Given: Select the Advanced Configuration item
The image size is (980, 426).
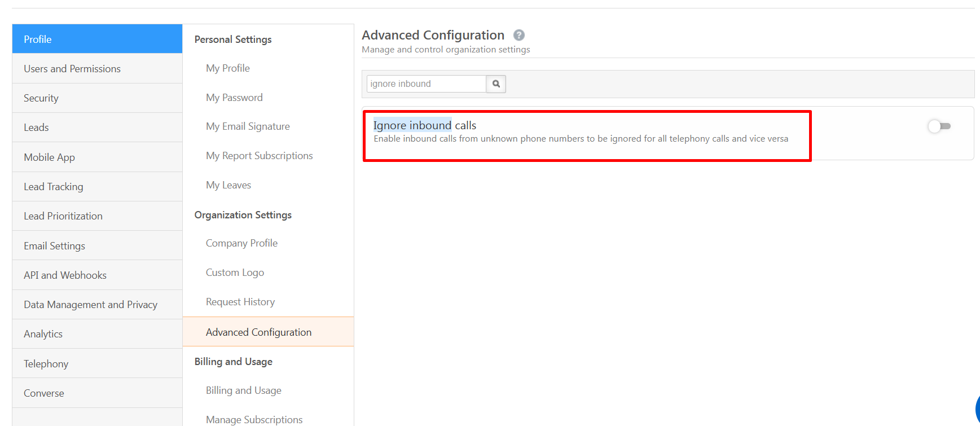Looking at the screenshot, I should tap(258, 332).
